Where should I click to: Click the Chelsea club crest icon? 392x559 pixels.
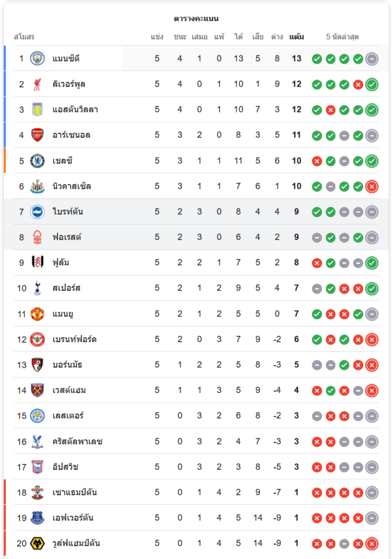coord(37,161)
